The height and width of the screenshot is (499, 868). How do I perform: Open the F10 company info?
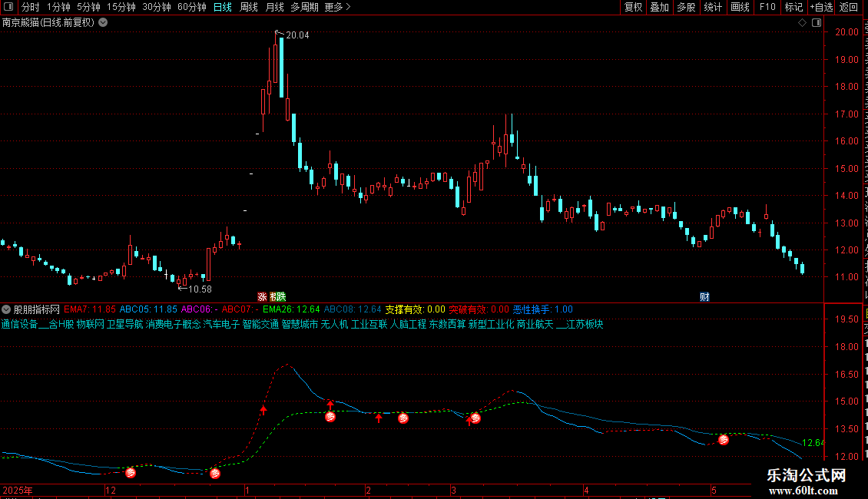(767, 7)
